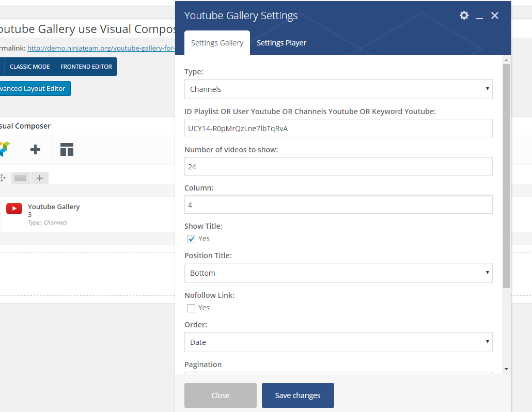
Task: Click the Save changes button
Action: tap(298, 395)
